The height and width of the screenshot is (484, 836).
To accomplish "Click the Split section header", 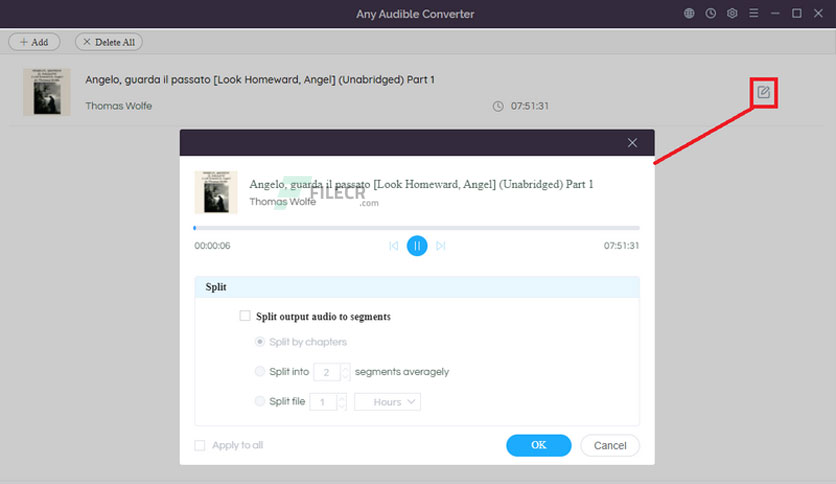I will point(417,287).
